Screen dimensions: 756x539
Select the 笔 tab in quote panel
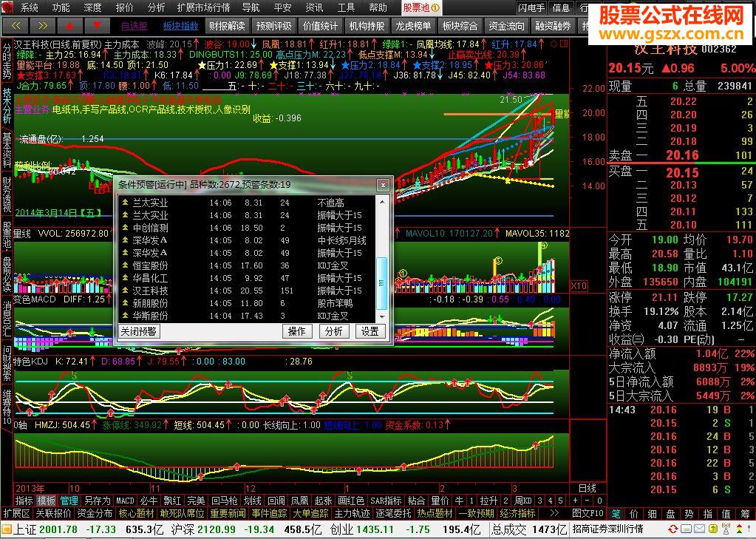616,514
